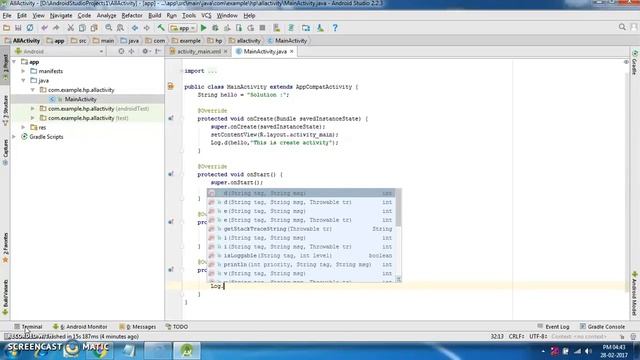Click the java breadcrumb in navigation bar
The width and height of the screenshot is (640, 360).
point(130,41)
